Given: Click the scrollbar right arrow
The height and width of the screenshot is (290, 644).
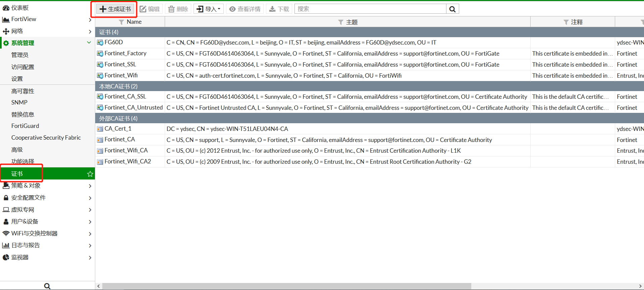Looking at the screenshot, I should pyautogui.click(x=640, y=286).
